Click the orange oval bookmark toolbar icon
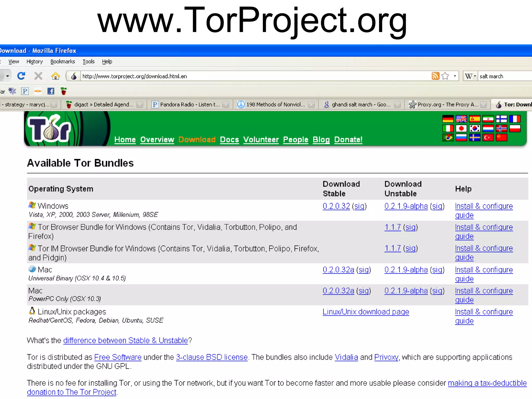 (38, 91)
